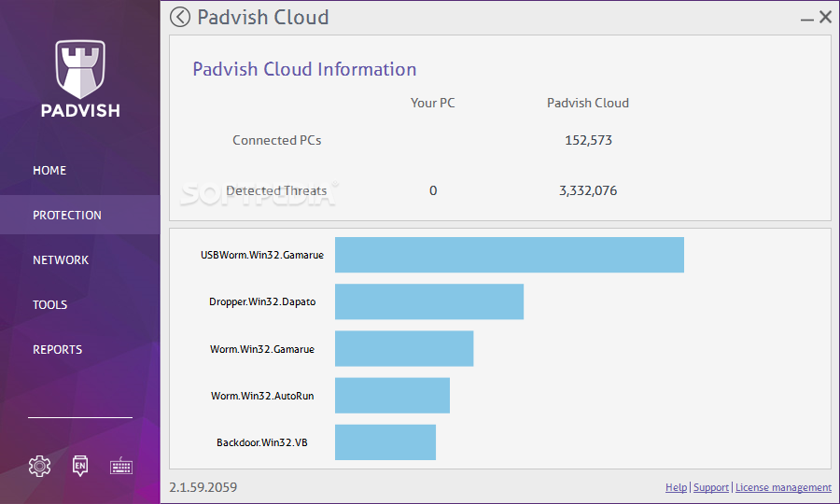Go back using the circled arrow icon
This screenshot has height=504, width=840.
pos(180,17)
